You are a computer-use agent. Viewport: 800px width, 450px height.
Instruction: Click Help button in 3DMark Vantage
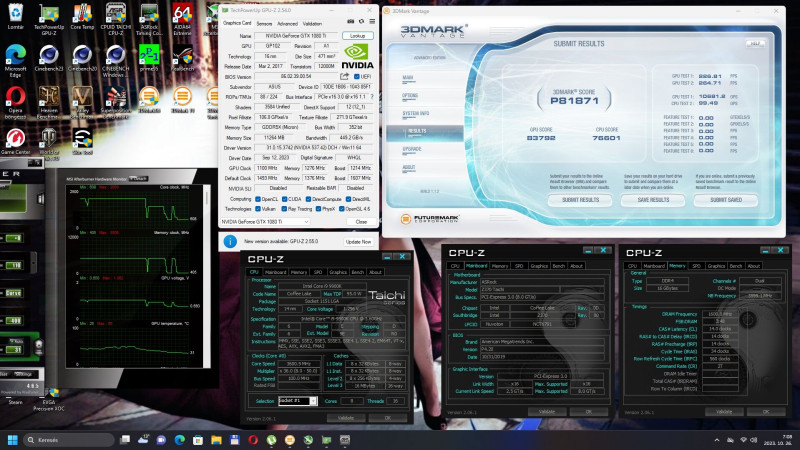[x=755, y=44]
